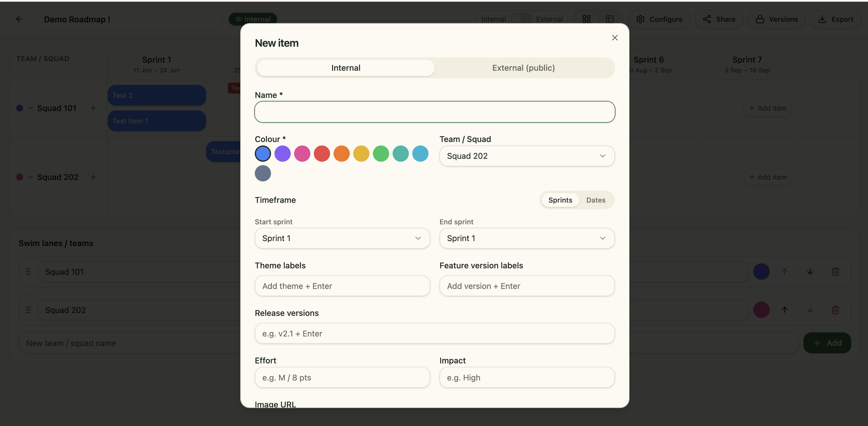868x426 pixels.
Task: Collapse the Squad 202 row chevron
Action: pyautogui.click(x=31, y=177)
